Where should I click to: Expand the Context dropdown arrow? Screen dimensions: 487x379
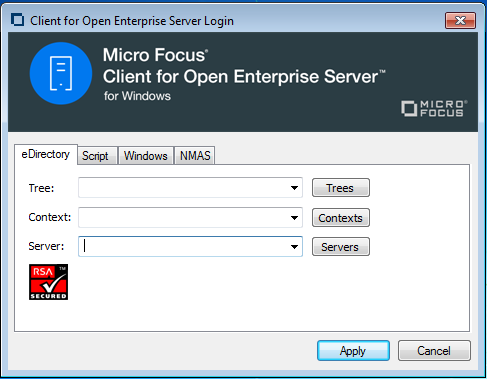click(294, 218)
